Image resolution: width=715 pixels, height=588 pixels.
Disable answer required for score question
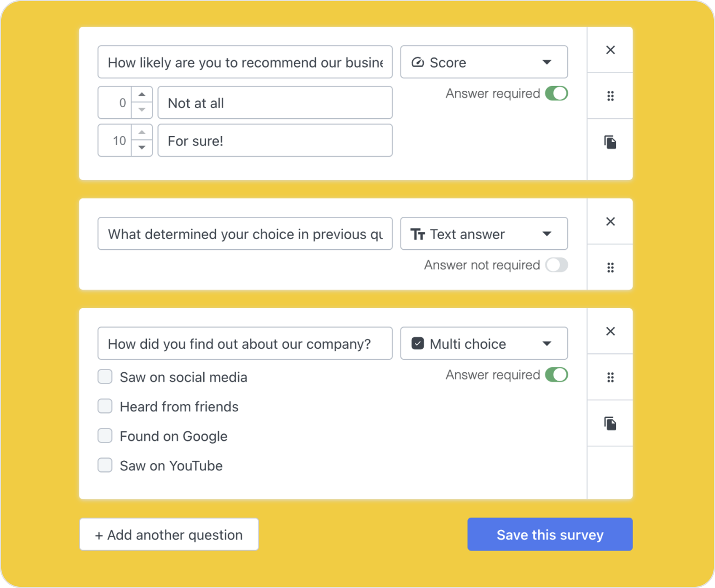coord(556,94)
